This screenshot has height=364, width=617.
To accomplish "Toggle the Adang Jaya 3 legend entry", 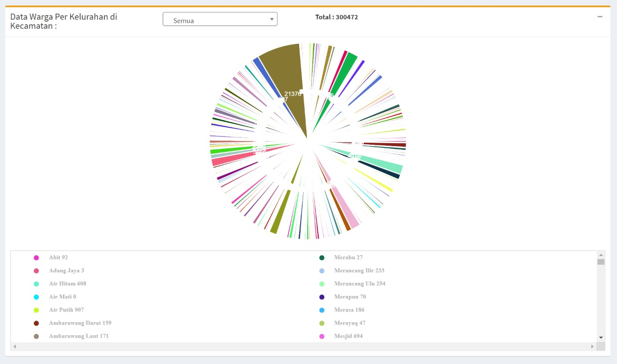I will pyautogui.click(x=66, y=271).
